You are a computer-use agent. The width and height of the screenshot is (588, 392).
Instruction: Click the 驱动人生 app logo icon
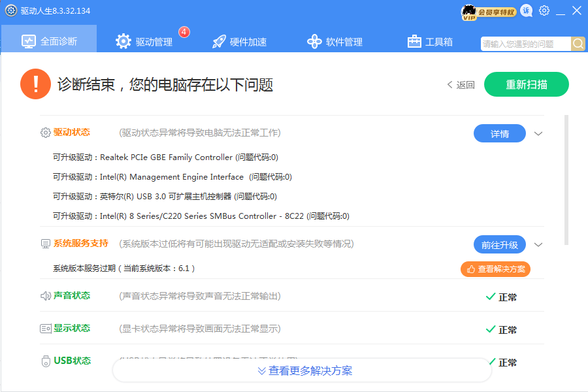tap(11, 10)
